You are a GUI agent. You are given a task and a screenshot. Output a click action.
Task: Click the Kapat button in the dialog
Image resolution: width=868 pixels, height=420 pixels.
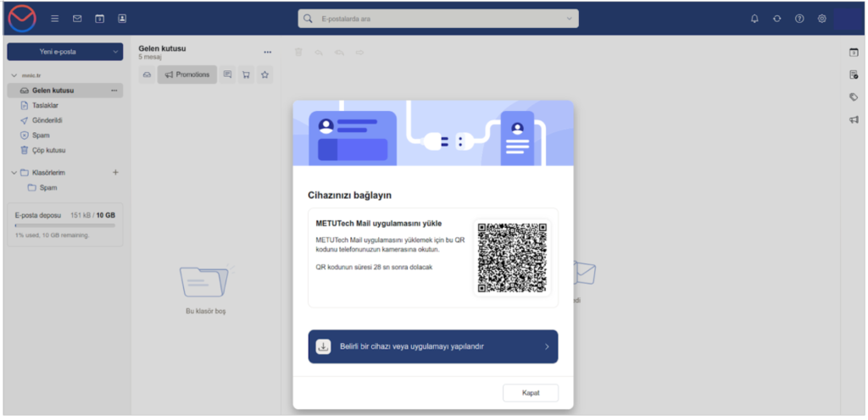click(x=530, y=393)
